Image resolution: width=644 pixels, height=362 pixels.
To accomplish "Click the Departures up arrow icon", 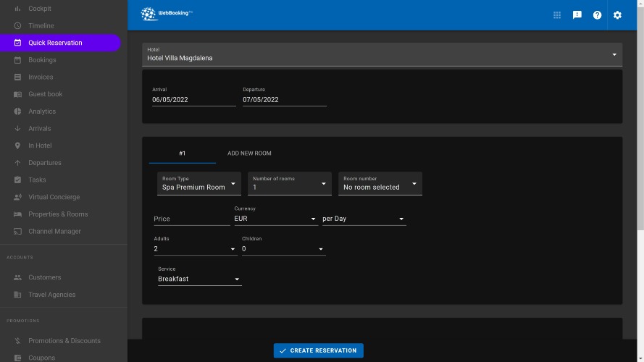I will 17,163.
